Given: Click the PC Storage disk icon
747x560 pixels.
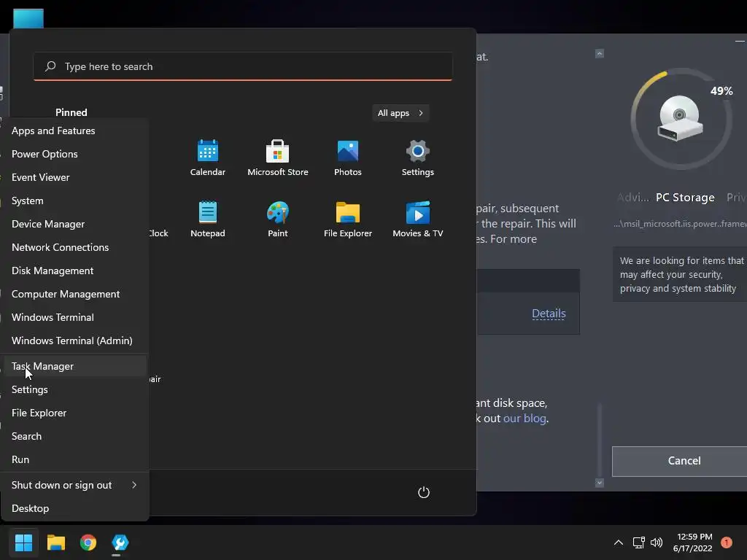Looking at the screenshot, I should point(680,118).
